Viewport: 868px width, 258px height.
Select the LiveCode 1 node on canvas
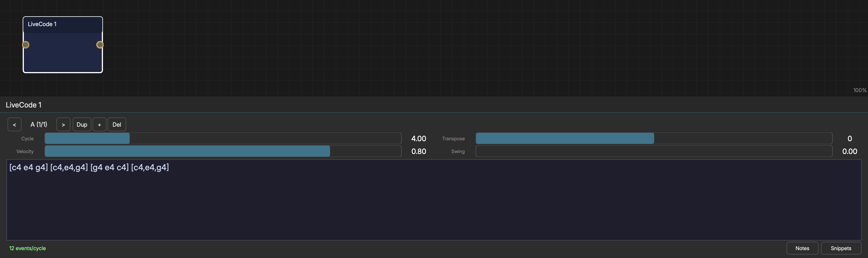click(63, 44)
